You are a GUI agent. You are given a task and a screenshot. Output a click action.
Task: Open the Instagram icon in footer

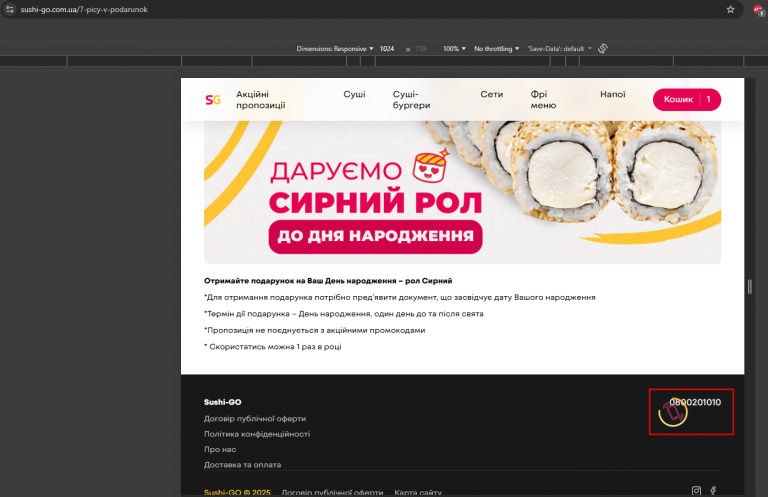(696, 490)
